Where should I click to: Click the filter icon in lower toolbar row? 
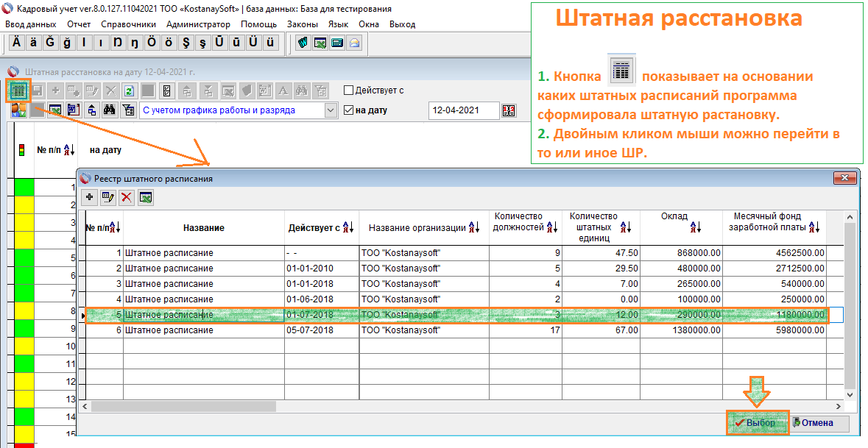128,110
